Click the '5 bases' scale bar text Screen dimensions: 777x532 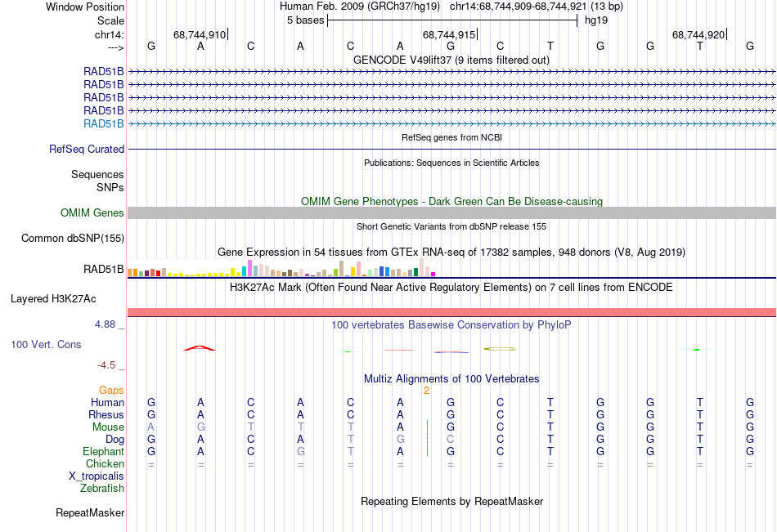pyautogui.click(x=305, y=20)
